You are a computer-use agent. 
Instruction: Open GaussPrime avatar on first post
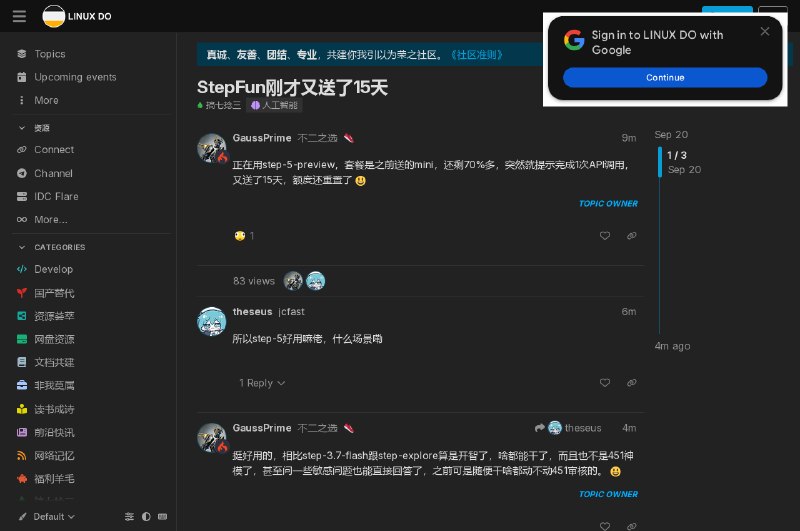point(212,148)
